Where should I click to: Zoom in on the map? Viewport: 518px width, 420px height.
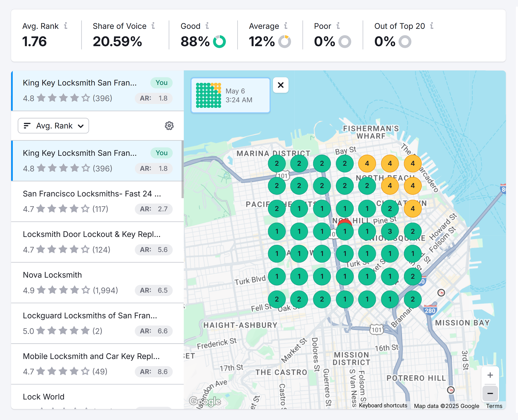pos(490,375)
